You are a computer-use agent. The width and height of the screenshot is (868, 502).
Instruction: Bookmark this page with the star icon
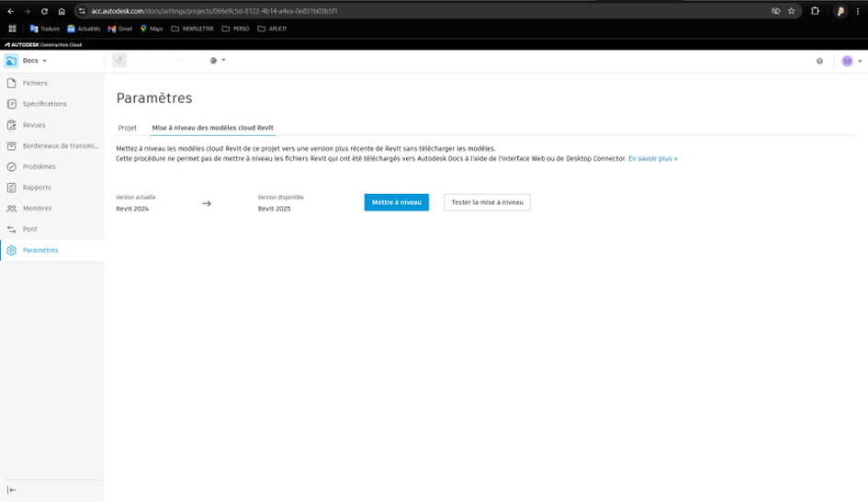click(791, 11)
